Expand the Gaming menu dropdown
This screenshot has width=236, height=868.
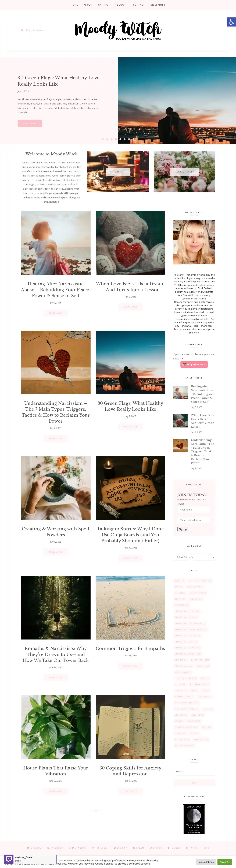point(105,5)
